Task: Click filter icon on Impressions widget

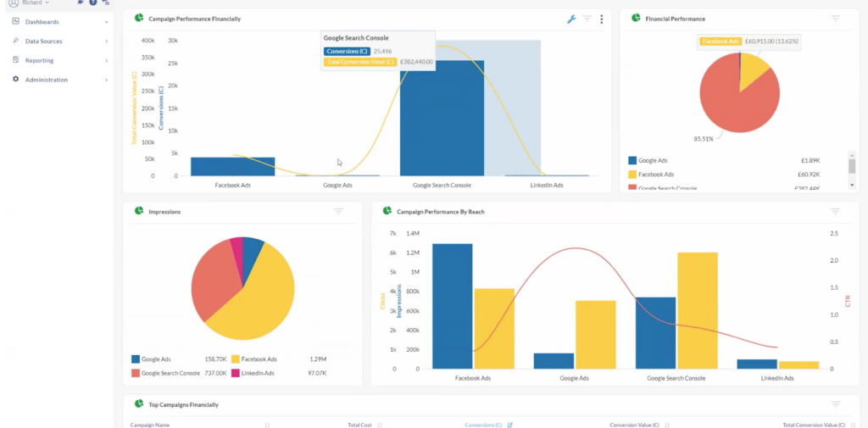Action: click(338, 212)
